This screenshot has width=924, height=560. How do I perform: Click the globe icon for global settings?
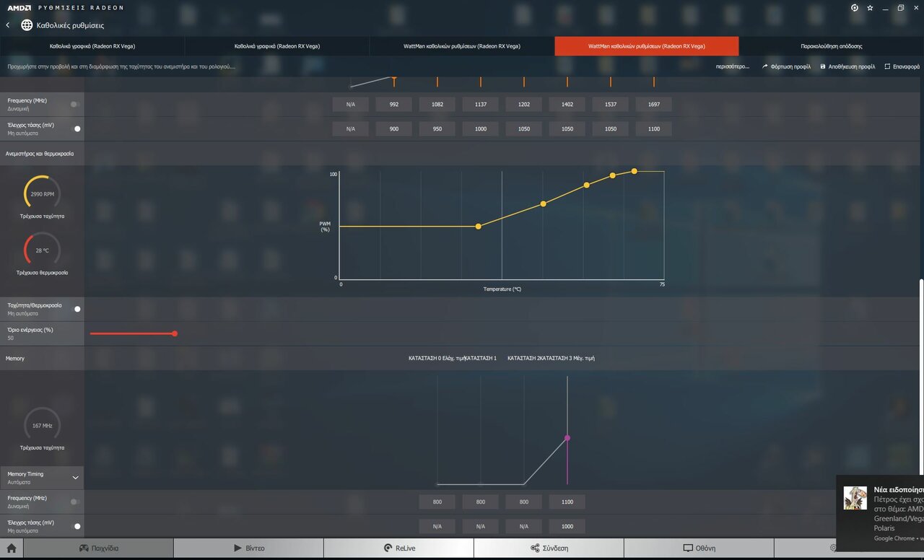(x=27, y=25)
